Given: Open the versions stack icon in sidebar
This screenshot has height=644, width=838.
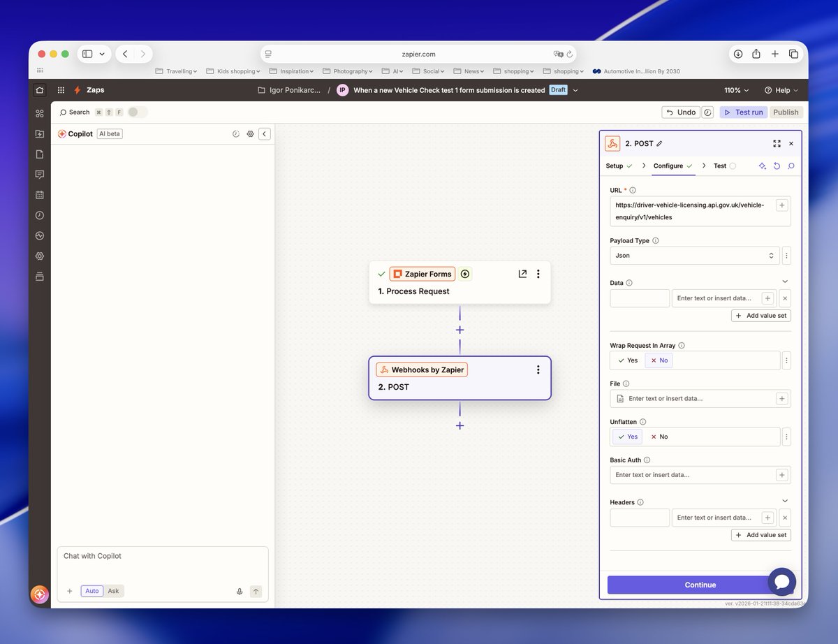Looking at the screenshot, I should [40, 277].
